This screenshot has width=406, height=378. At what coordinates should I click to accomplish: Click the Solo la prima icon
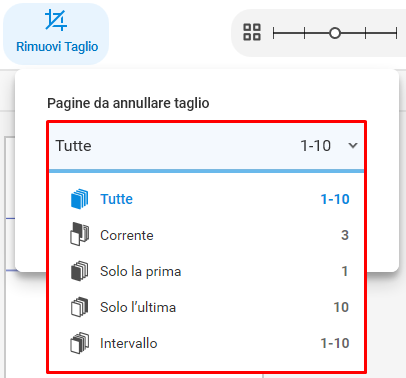(80, 271)
